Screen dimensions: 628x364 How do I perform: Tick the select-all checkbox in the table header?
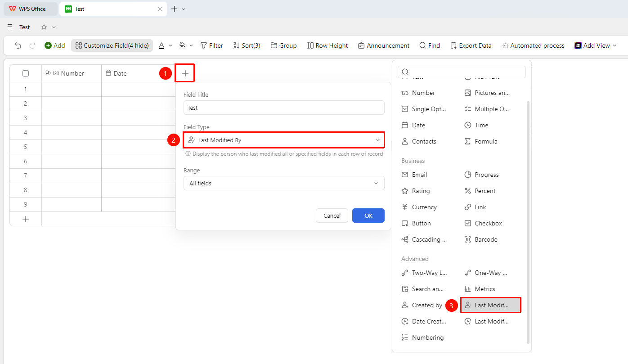click(x=26, y=73)
